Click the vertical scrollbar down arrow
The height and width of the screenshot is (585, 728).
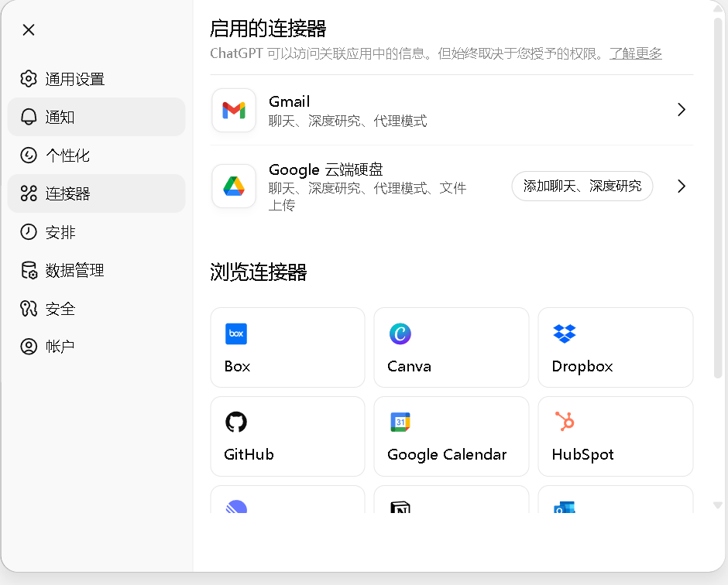(x=718, y=505)
